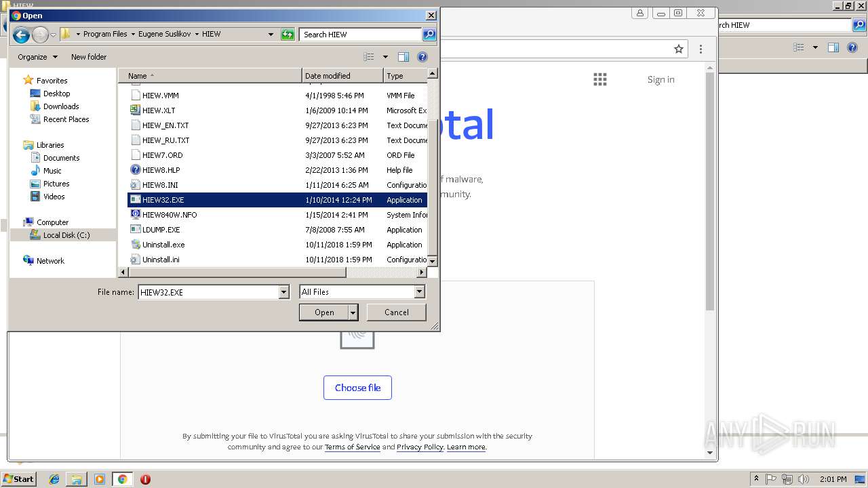The height and width of the screenshot is (488, 868).
Task: Click the HIEW8.HLP help file icon
Action: (x=136, y=170)
